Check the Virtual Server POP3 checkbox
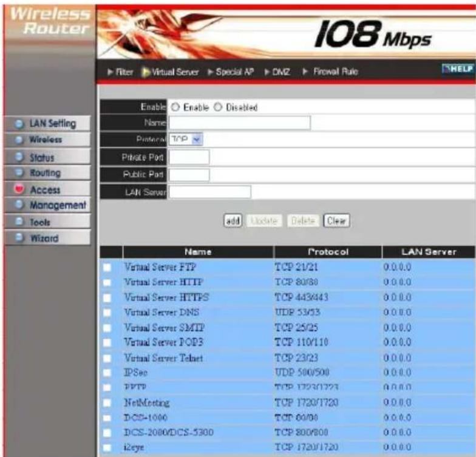The height and width of the screenshot is (457, 476). click(107, 342)
